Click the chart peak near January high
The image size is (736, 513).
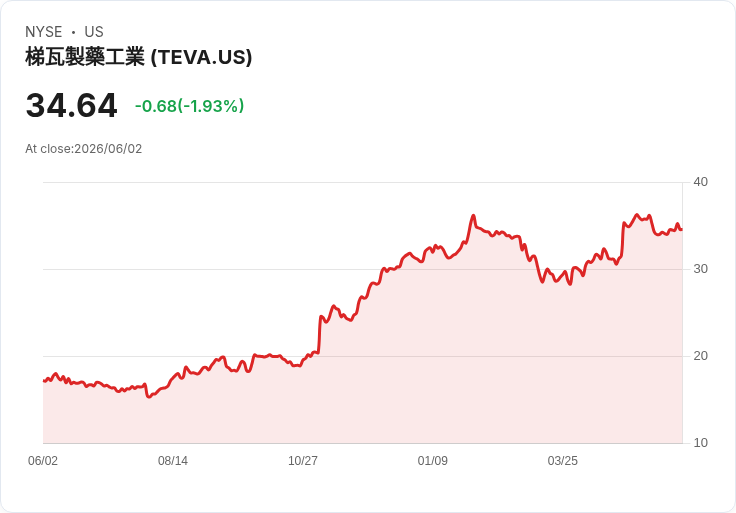[x=473, y=216]
